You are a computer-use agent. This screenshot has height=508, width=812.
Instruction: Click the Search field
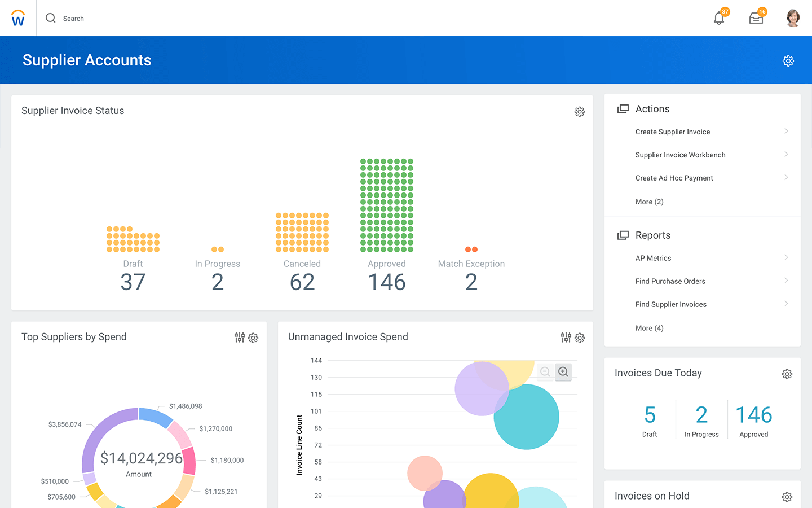click(73, 19)
